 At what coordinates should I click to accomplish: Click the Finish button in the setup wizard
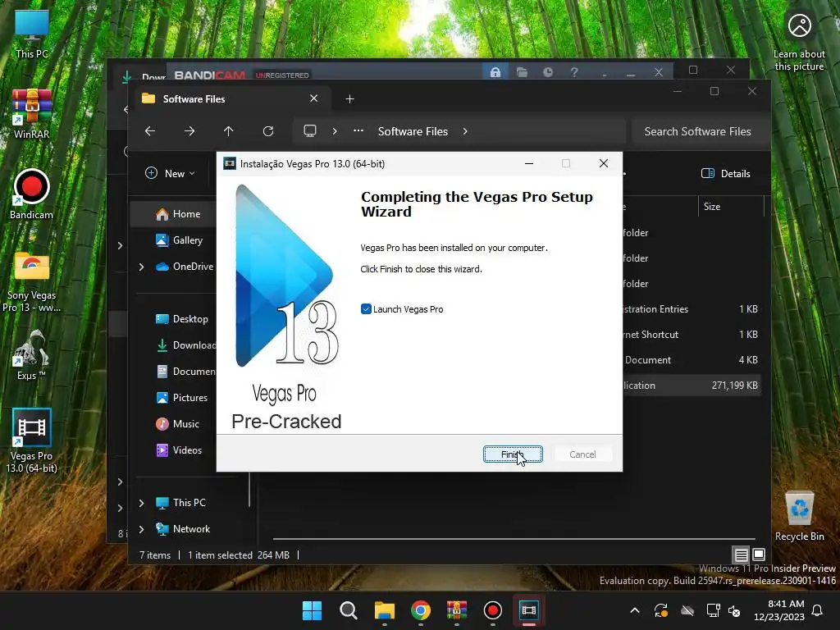point(513,454)
